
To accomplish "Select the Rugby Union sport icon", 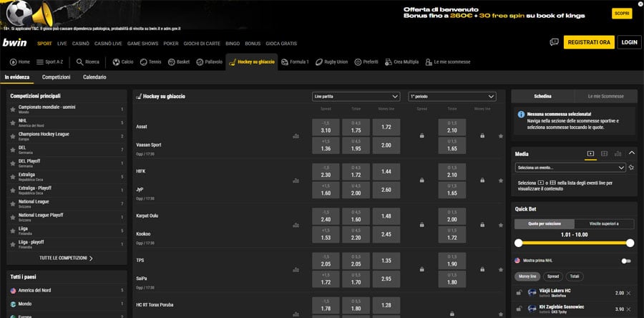I will pyautogui.click(x=319, y=62).
